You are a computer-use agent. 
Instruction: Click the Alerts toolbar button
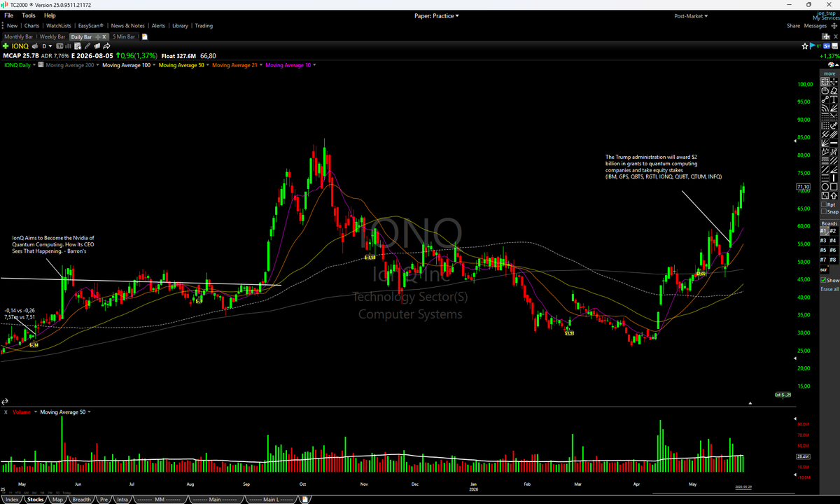point(159,26)
